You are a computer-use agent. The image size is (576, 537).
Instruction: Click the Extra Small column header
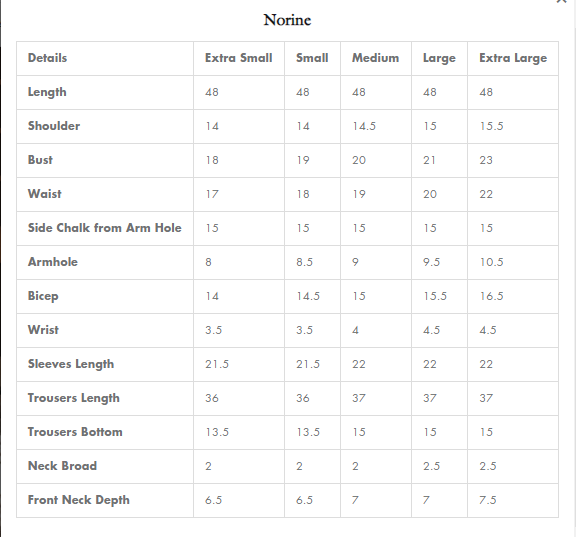238,58
